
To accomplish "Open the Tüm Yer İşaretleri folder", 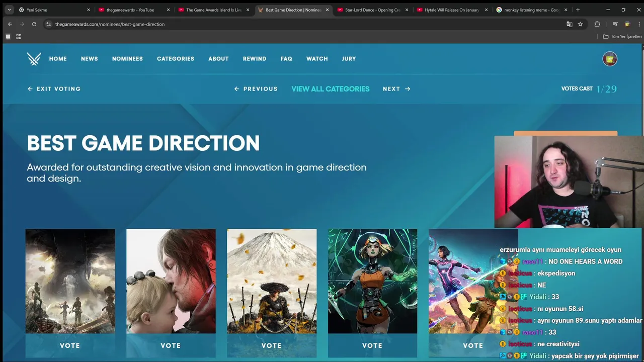I will point(622,37).
